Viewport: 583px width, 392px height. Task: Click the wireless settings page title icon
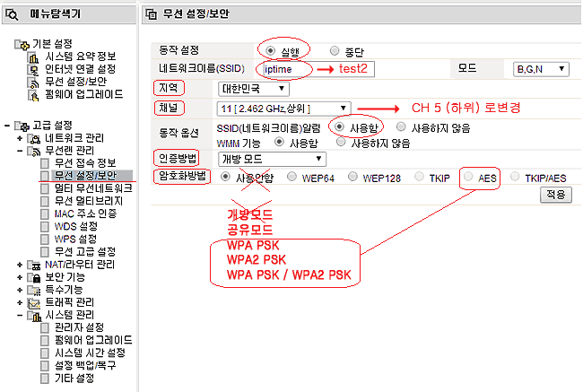point(151,14)
